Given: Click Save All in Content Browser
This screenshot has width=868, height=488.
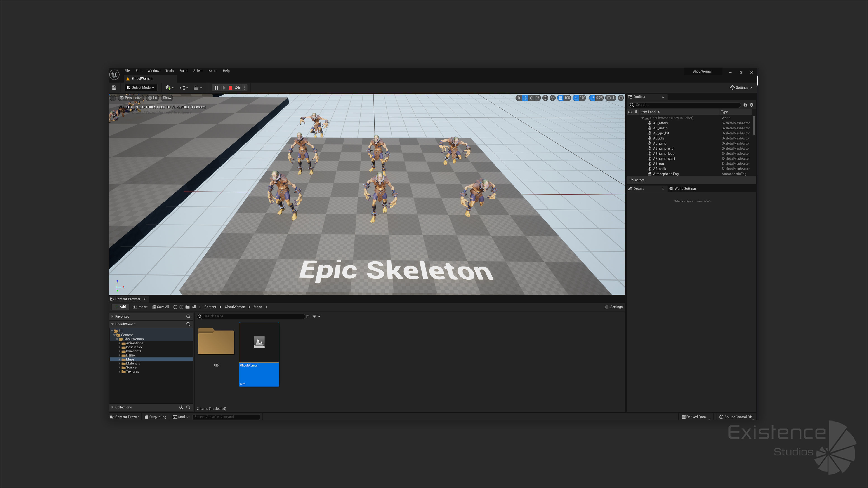Looking at the screenshot, I should [161, 307].
